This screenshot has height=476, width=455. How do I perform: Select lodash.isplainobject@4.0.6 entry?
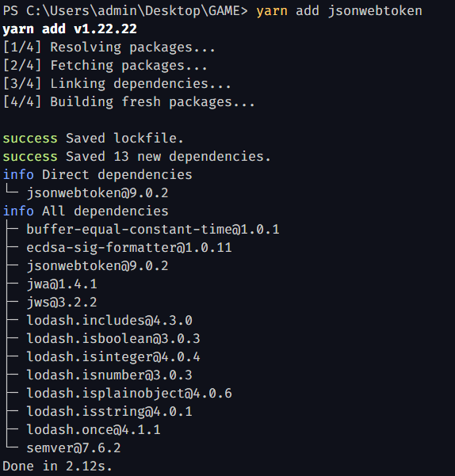(129, 394)
